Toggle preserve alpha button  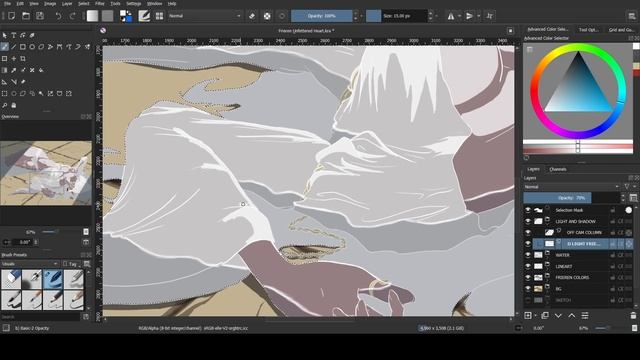click(x=267, y=16)
